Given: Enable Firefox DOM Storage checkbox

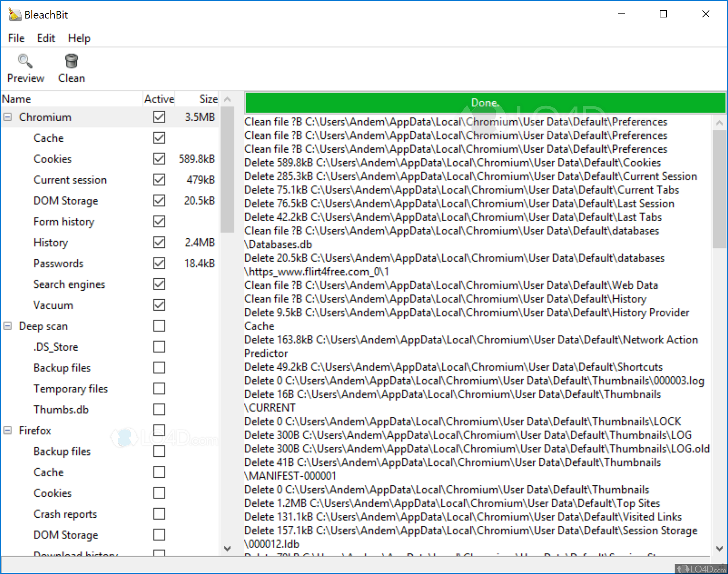Looking at the screenshot, I should (x=159, y=535).
